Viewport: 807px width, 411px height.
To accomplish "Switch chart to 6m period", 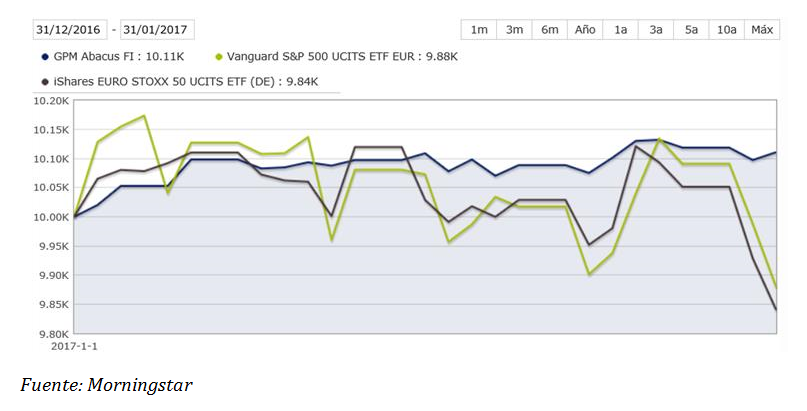I will coord(550,30).
